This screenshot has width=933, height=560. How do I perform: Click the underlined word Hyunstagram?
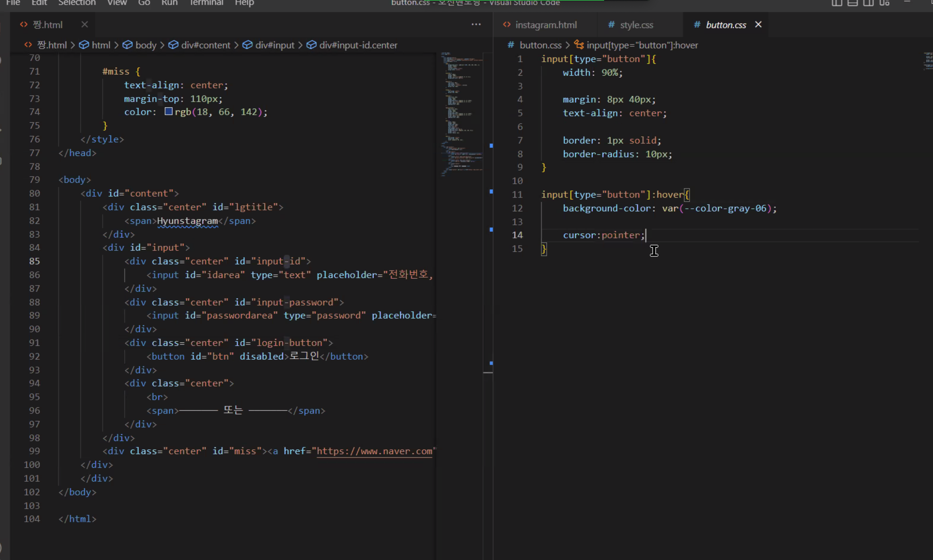[x=187, y=221]
